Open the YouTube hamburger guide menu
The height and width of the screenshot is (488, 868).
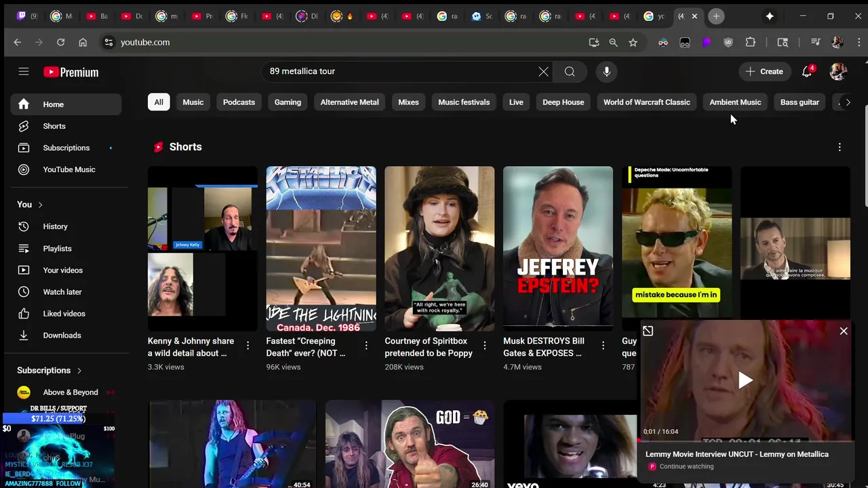24,71
